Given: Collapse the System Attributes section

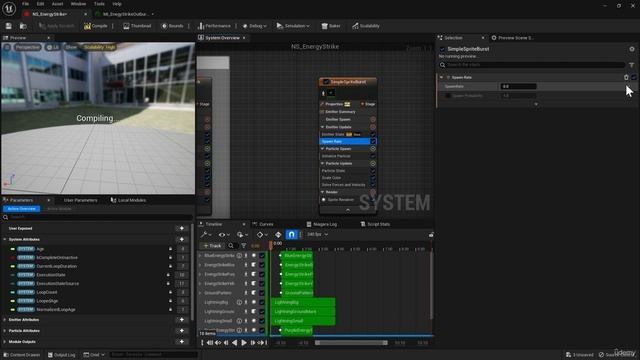Looking at the screenshot, I should (5, 239).
